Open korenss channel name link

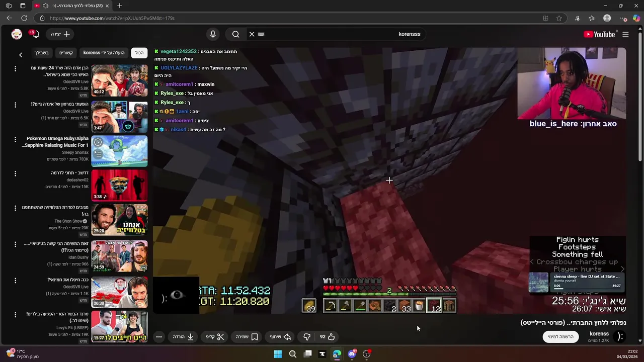click(x=599, y=334)
